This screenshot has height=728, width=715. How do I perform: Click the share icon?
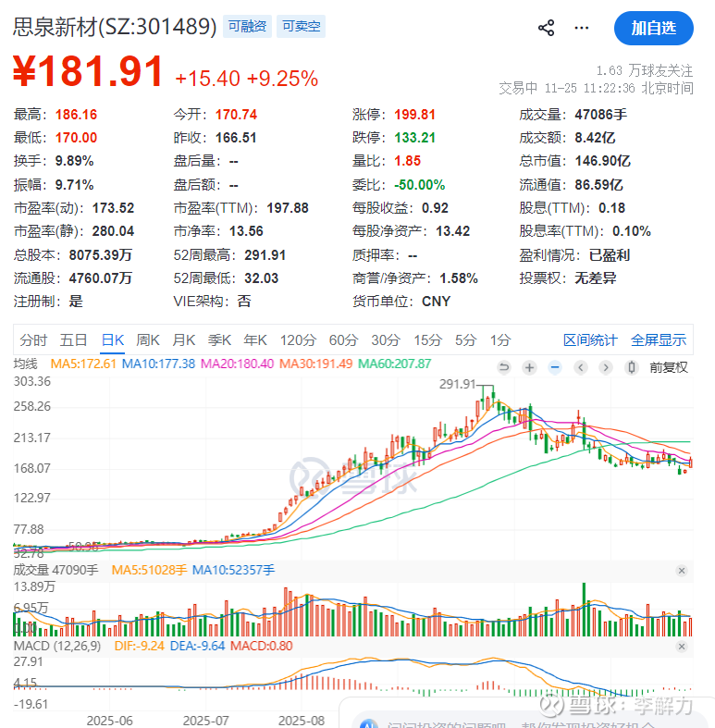pyautogui.click(x=546, y=28)
